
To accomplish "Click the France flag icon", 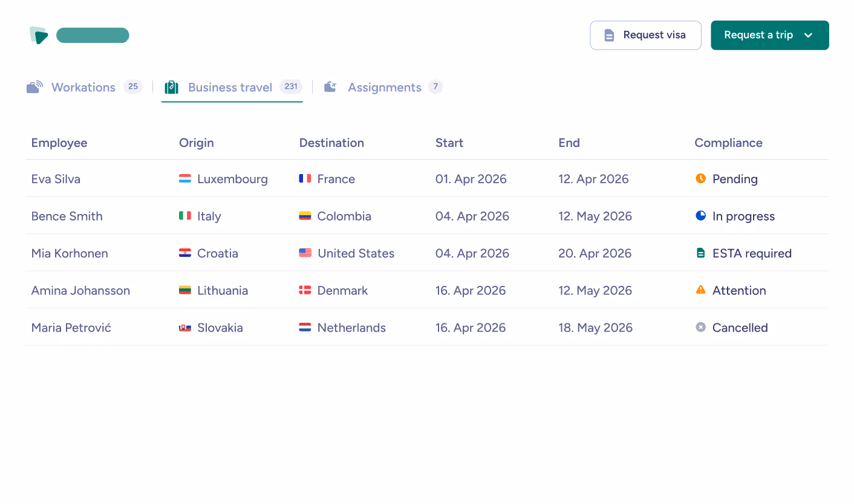I will (x=305, y=179).
